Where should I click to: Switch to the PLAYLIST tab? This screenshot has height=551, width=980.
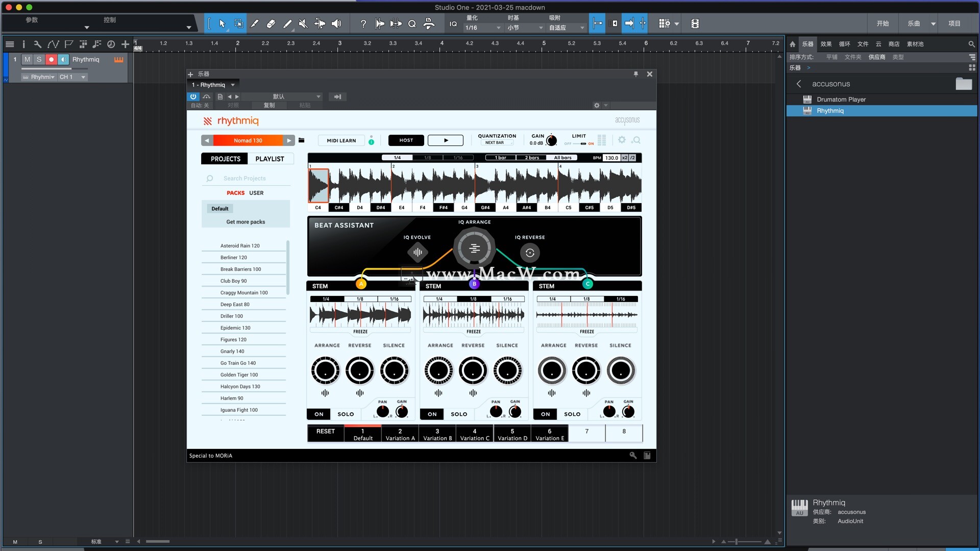pos(269,159)
